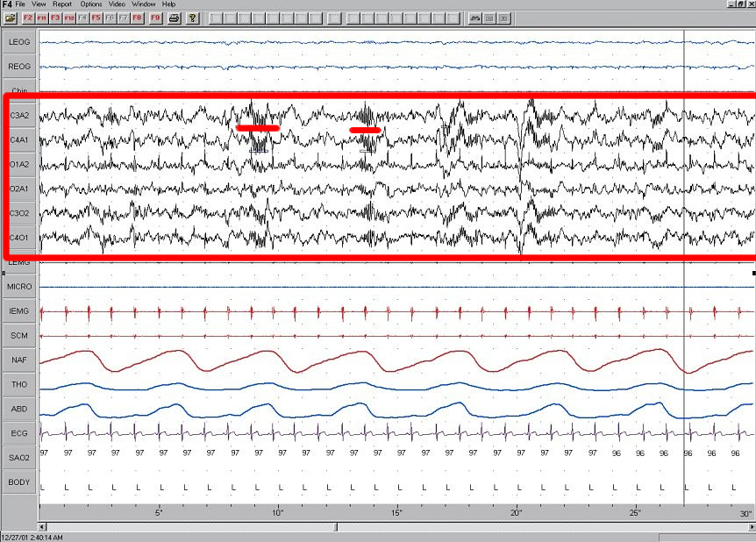Click the 15 second mark on timeline
The height and width of the screenshot is (542, 756).
(396, 513)
